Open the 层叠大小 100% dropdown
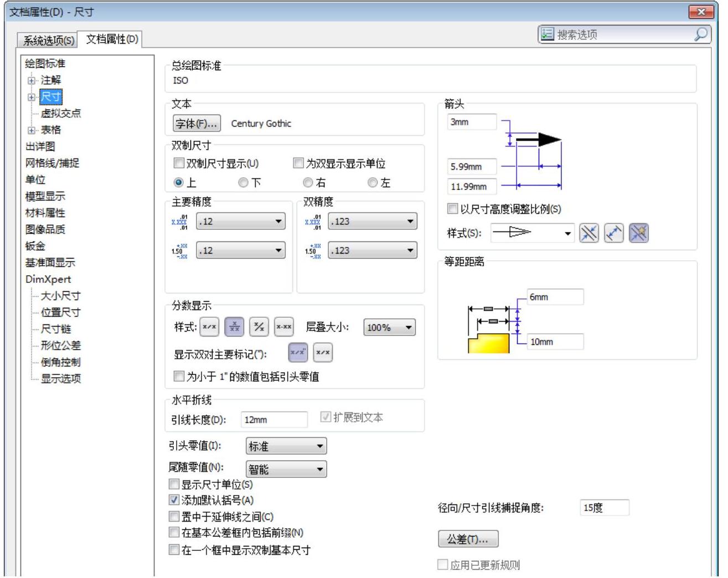Viewport: 728px width, 578px height. pos(389,328)
